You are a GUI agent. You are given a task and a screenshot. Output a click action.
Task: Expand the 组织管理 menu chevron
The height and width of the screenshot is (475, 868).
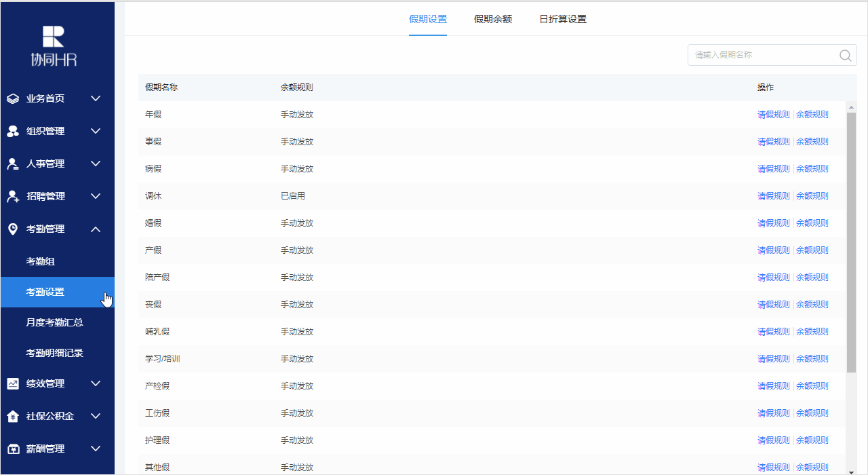[96, 131]
